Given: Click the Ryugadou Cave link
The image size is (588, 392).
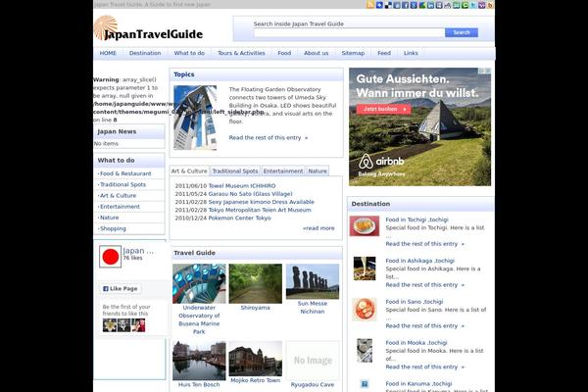Looking at the screenshot, I should [x=313, y=384].
